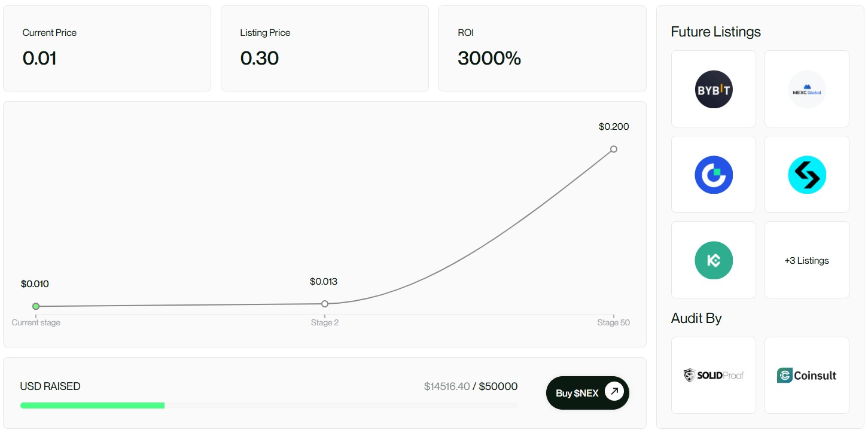Click the $14516.40 raised amount text
The width and height of the screenshot is (868, 433).
point(447,386)
